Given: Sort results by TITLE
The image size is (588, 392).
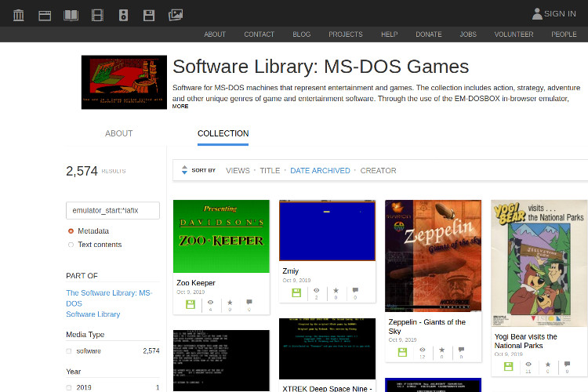Looking at the screenshot, I should click(270, 170).
